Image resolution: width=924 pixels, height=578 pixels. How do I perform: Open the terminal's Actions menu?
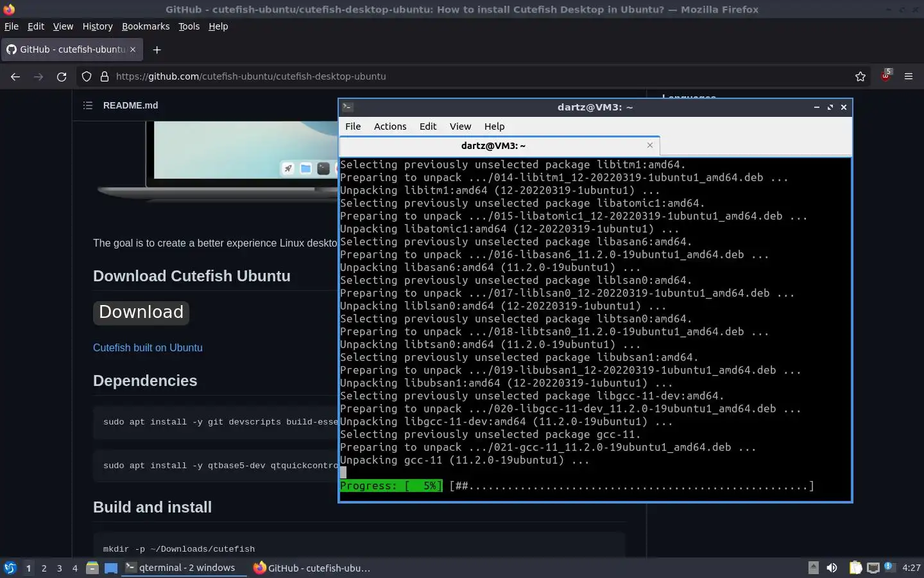coord(390,127)
